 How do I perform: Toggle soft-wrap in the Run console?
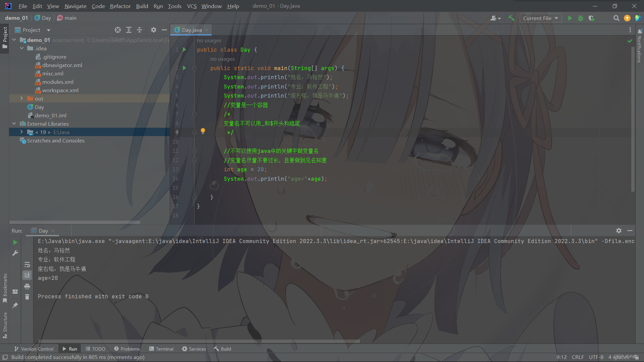27,265
